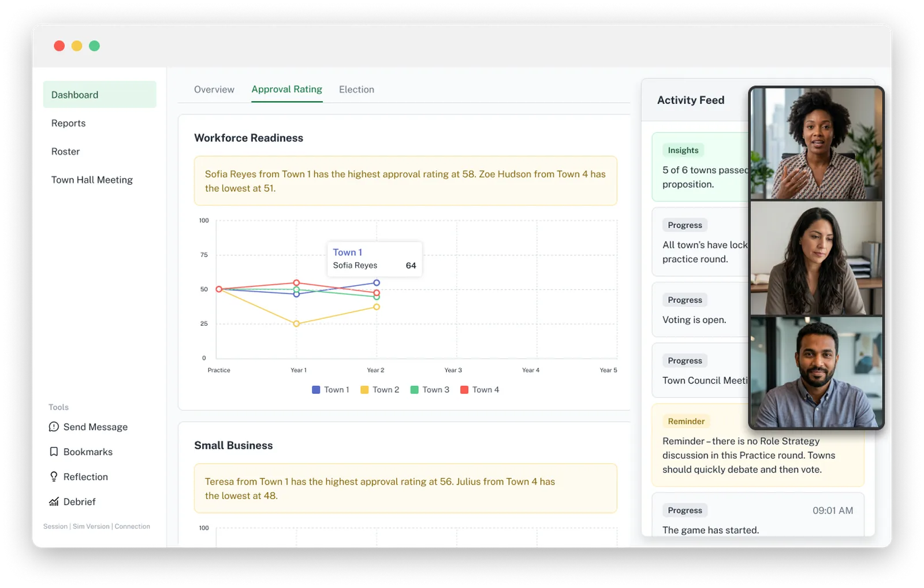
Task: Click Town 1 blue data point at Year 2
Action: (377, 282)
